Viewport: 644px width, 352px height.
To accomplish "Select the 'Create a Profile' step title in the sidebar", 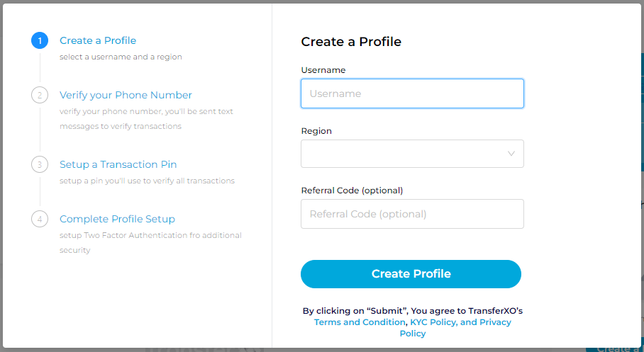I will point(98,40).
